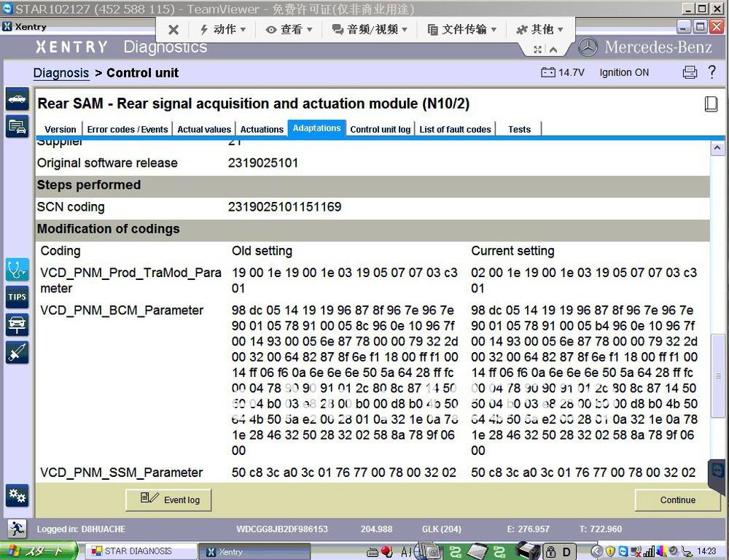Image resolution: width=729 pixels, height=560 pixels.
Task: Switch to the Version tab
Action: [61, 129]
